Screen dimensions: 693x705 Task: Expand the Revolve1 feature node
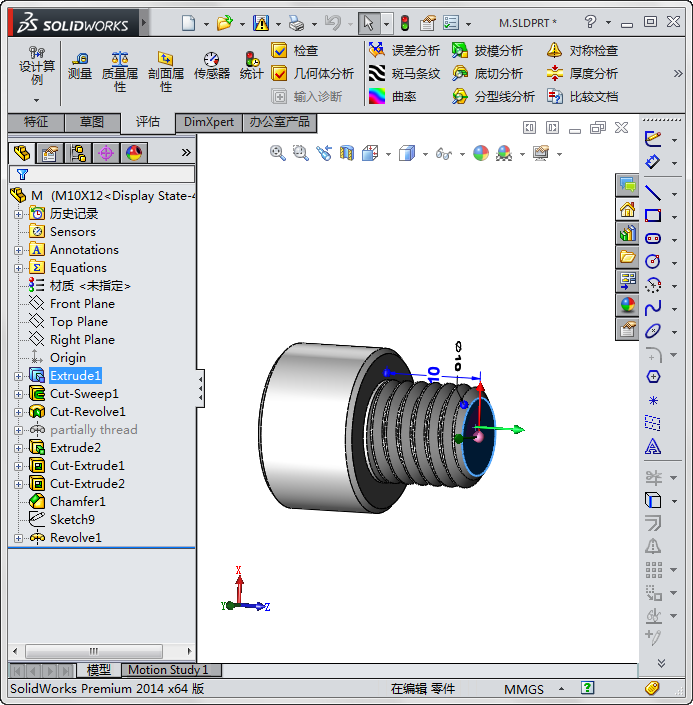18,538
